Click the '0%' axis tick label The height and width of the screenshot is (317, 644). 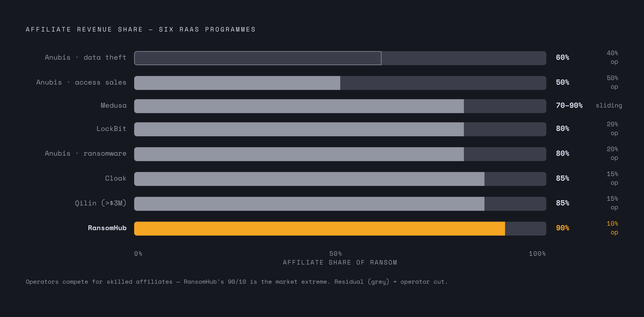click(x=138, y=254)
